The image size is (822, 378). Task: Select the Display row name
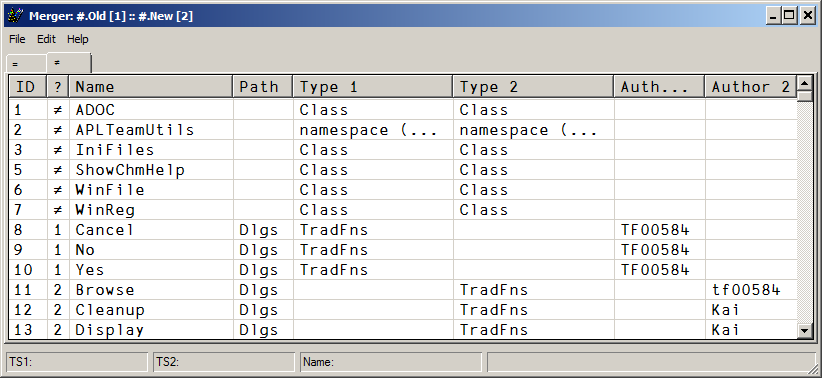coord(110,329)
